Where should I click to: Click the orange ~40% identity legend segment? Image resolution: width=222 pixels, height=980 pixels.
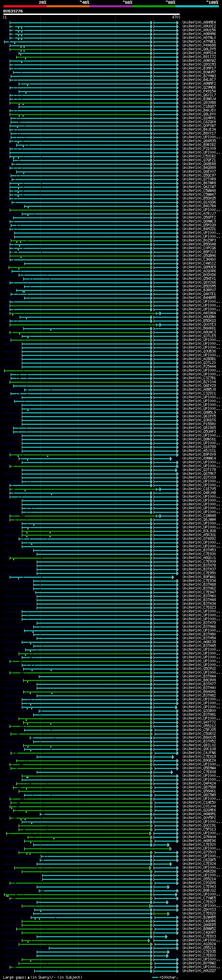[68, 7]
